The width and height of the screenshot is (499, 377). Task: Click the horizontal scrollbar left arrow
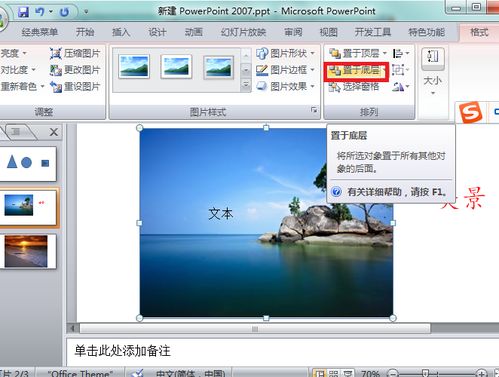tap(72, 328)
